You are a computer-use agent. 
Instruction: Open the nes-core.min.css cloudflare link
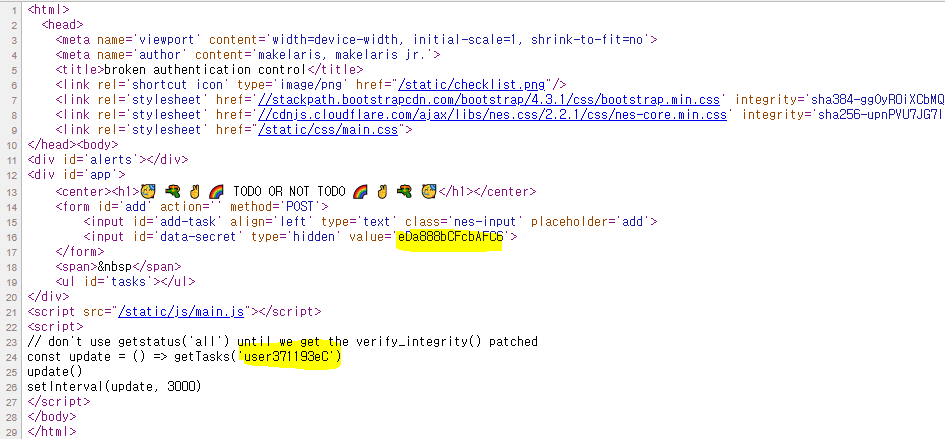(492, 114)
